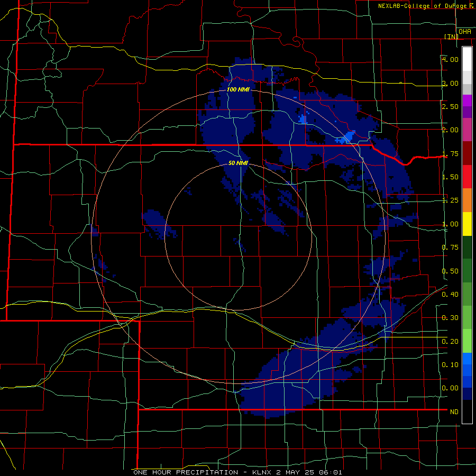Select the bright red legend swatch beside 1.50

[467, 177]
